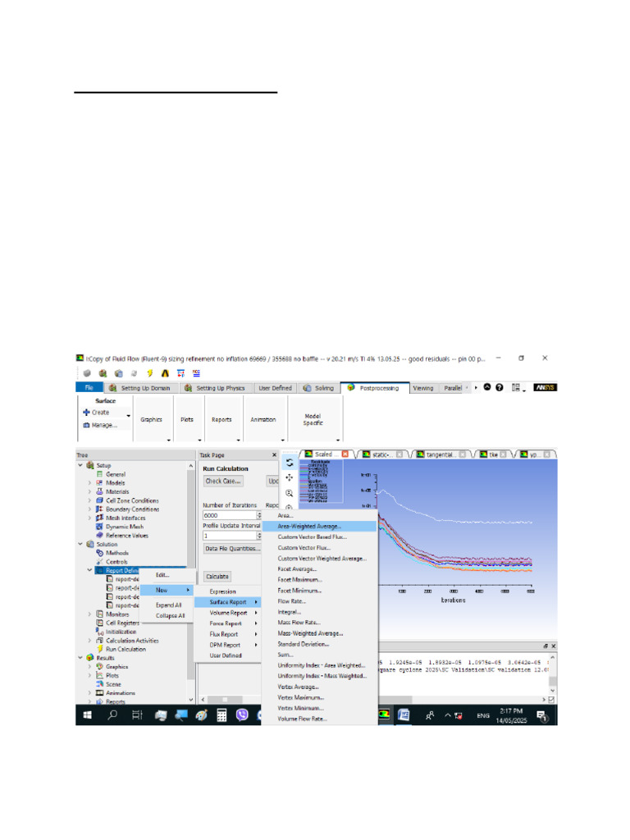The image size is (630, 840).
Task: Close the Scaled residuals graphics tab
Action: click(345, 454)
